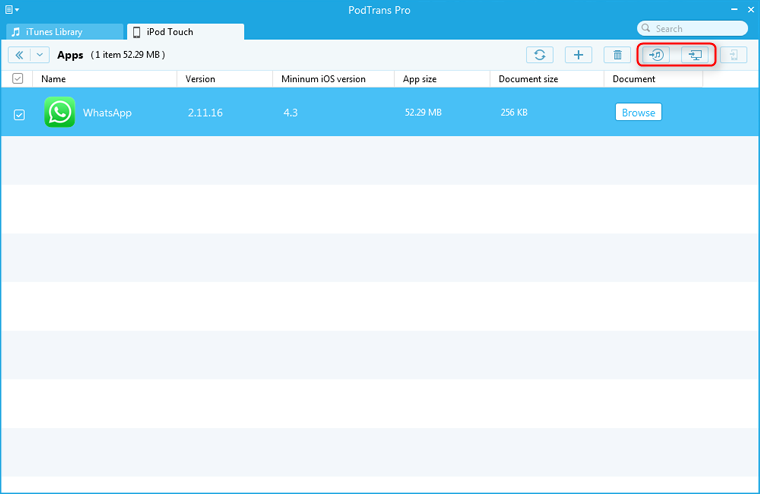Click the transfer to device icon
760x494 pixels.
734,55
